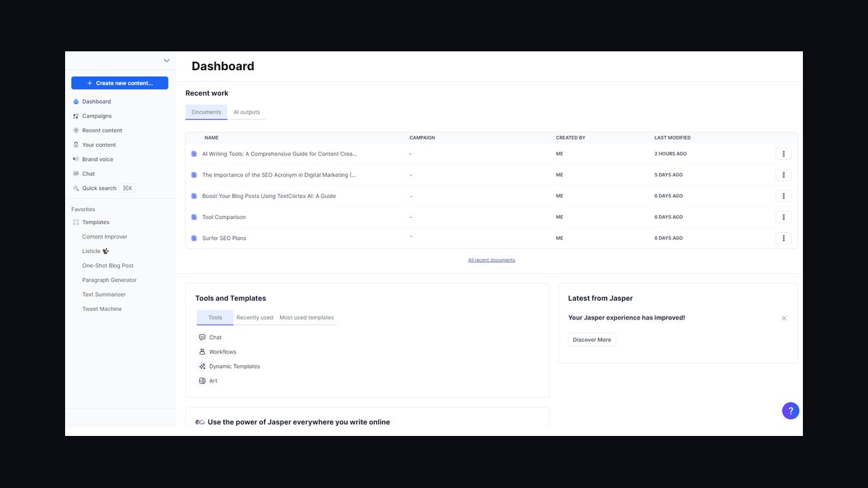Click document icon for Surfer SEO Plans row
This screenshot has width=868, height=488.
click(x=194, y=238)
